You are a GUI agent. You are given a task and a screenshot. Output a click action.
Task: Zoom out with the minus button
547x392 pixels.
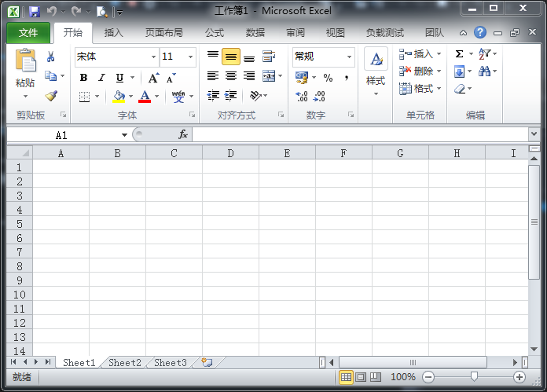point(428,377)
